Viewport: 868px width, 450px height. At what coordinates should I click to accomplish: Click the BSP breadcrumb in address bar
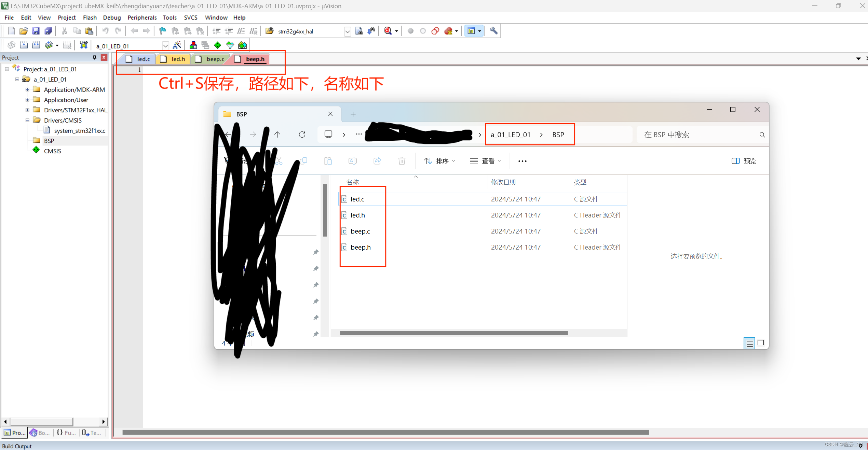pos(558,135)
